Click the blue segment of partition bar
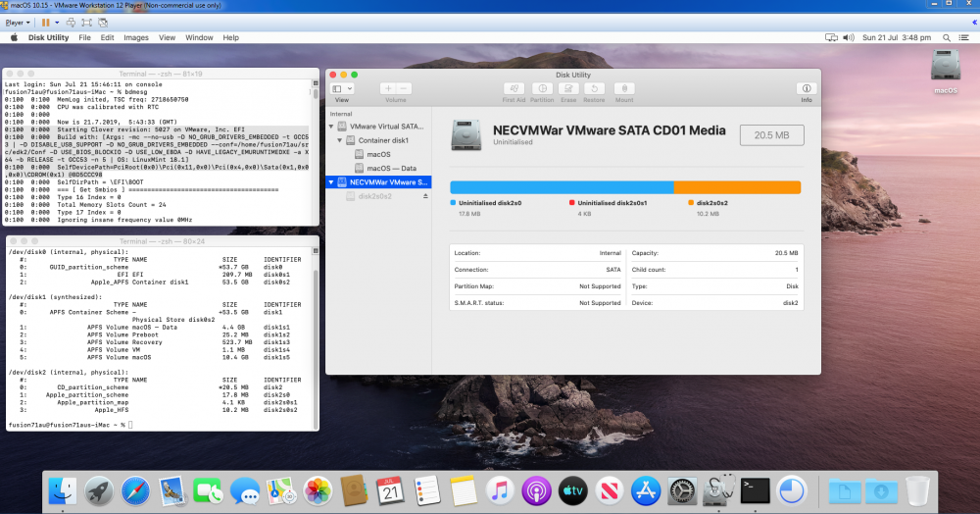This screenshot has height=514, width=980. 562,187
